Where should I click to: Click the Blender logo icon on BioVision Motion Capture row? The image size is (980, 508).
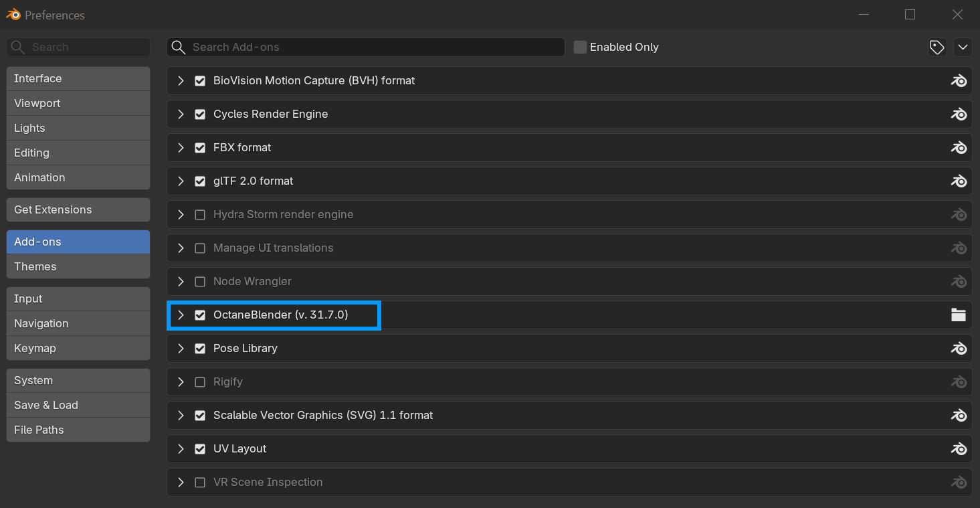pyautogui.click(x=959, y=80)
